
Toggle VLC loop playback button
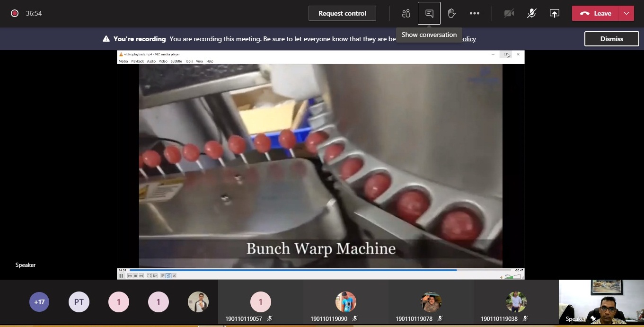[x=169, y=275]
